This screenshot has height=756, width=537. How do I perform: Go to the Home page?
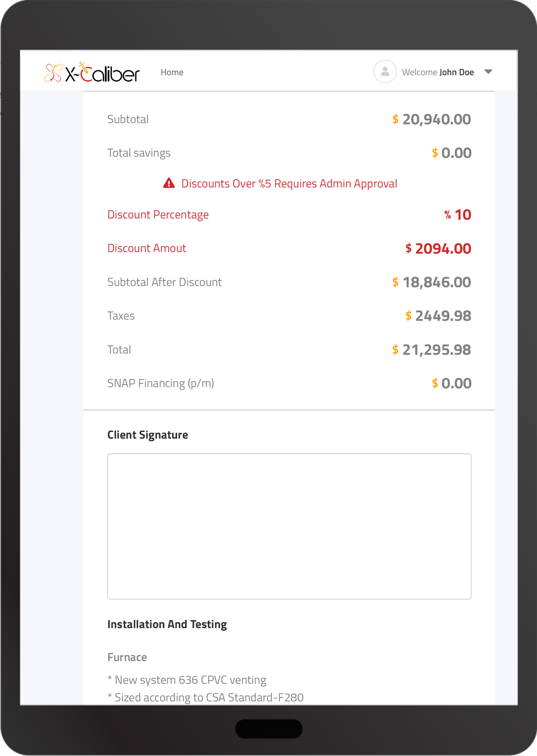[x=172, y=72]
